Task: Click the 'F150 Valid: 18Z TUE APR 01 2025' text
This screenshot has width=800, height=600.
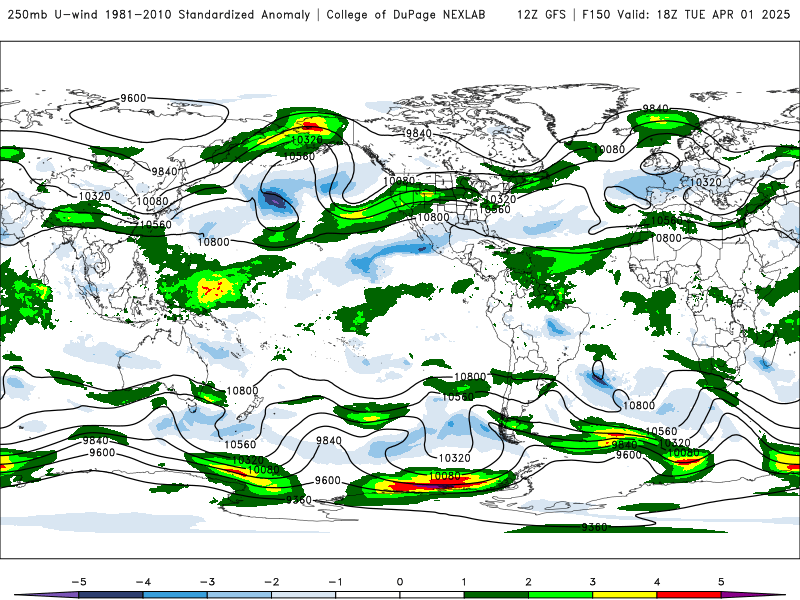Action: point(686,15)
